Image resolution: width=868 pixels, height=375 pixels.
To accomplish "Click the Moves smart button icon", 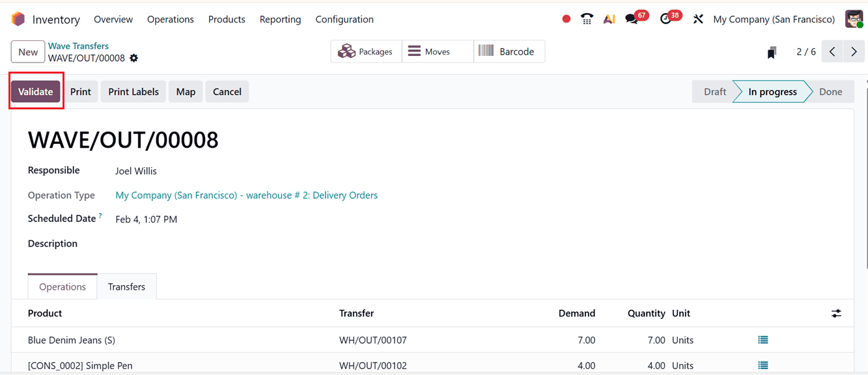I will tap(415, 51).
